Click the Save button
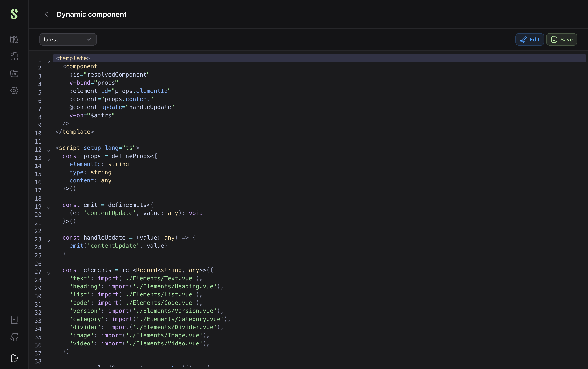Image resolution: width=588 pixels, height=369 pixels. [x=561, y=39]
